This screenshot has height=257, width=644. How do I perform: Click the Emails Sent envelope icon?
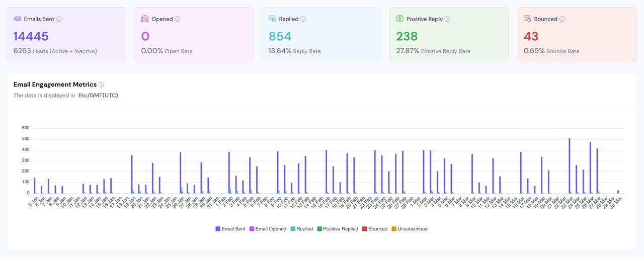point(18,19)
